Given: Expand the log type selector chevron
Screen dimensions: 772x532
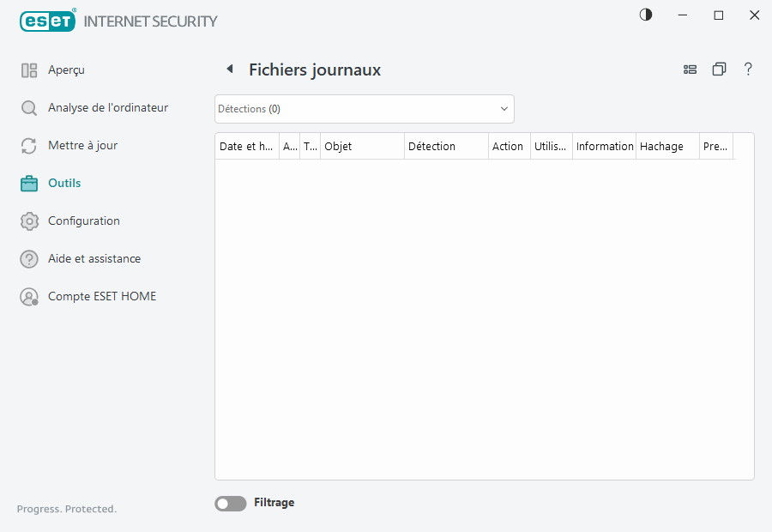Looking at the screenshot, I should (x=504, y=109).
